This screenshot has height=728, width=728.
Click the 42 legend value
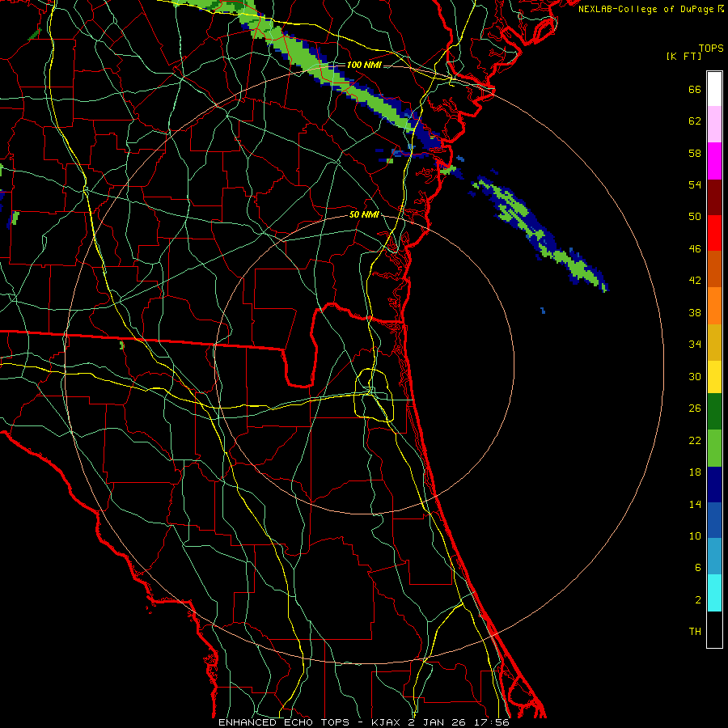pos(695,281)
